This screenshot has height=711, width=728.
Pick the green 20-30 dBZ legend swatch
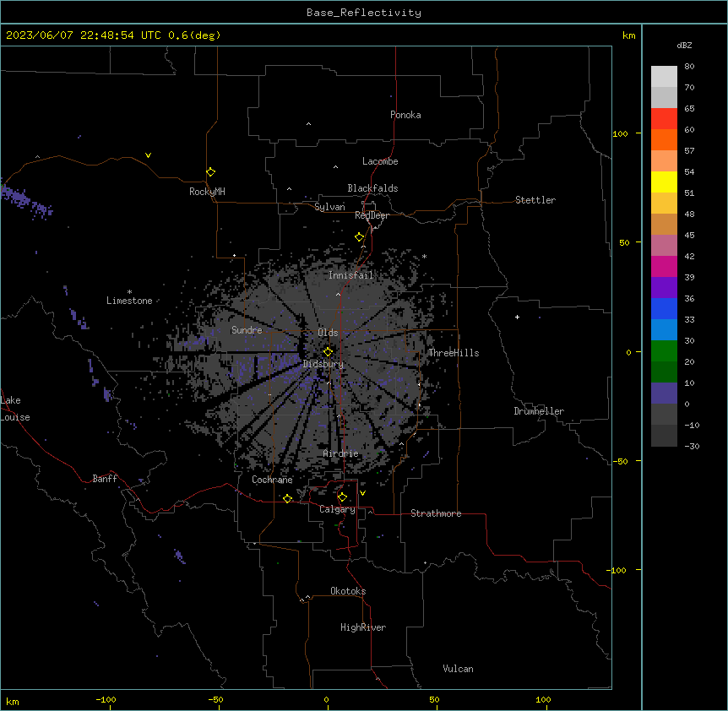pos(664,351)
